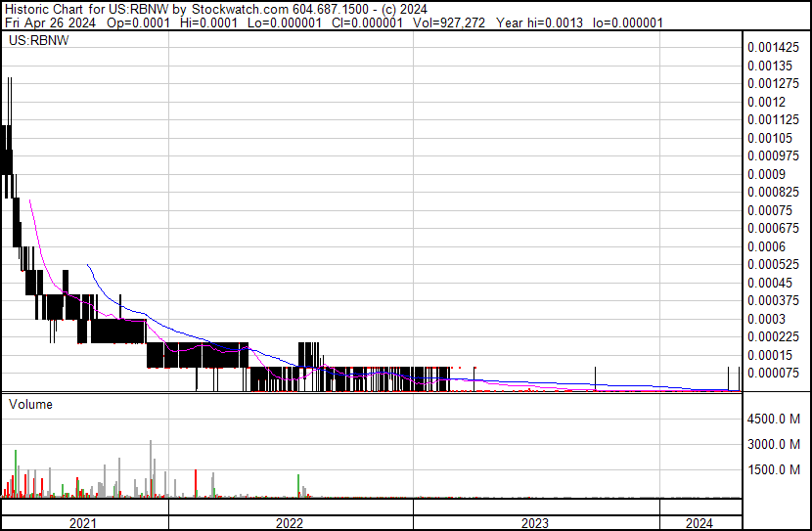Click the 0.000225 price axis label
812x531 pixels.
[773, 337]
